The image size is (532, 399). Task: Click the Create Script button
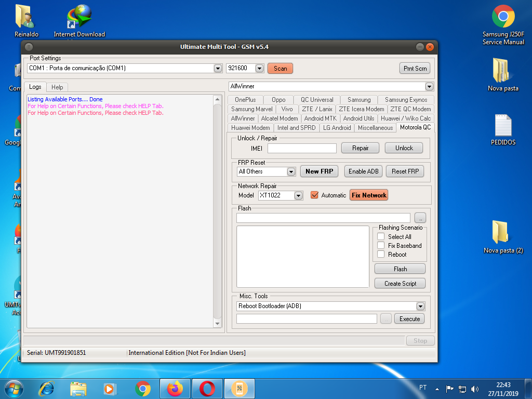[x=400, y=284]
